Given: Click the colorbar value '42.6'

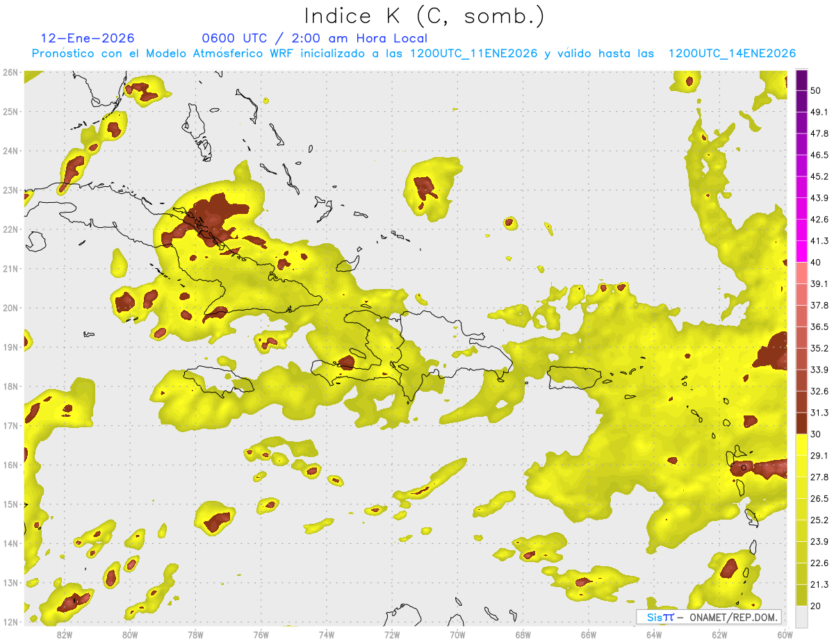Looking at the screenshot, I should (819, 220).
